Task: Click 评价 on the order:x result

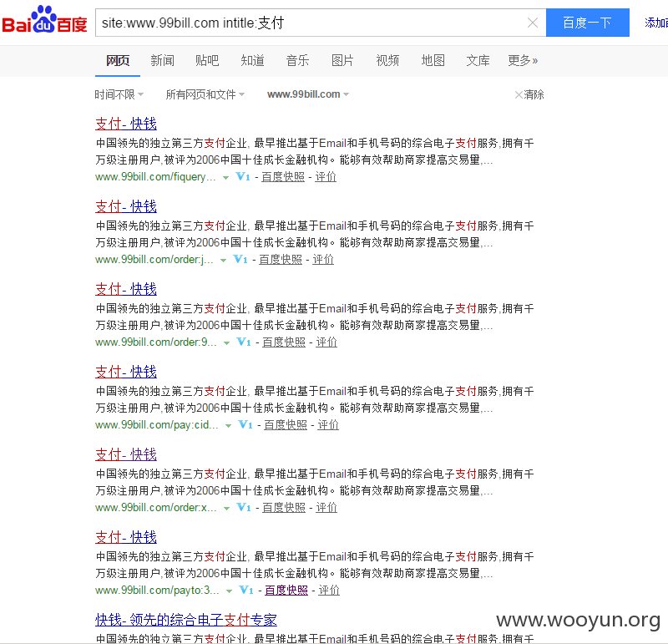Action: click(326, 507)
